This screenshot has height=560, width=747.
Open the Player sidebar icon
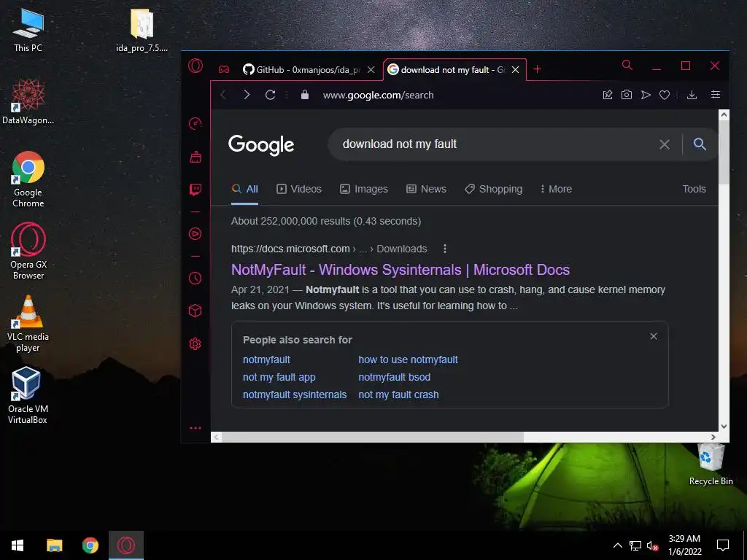pyautogui.click(x=196, y=234)
